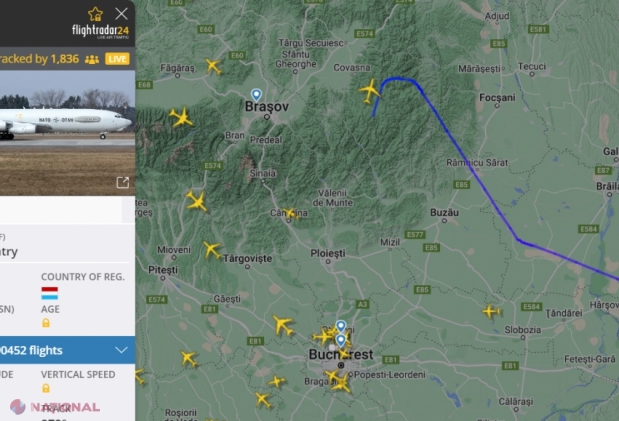Click the AGE lock icon
The width and height of the screenshot is (619, 421).
46,323
